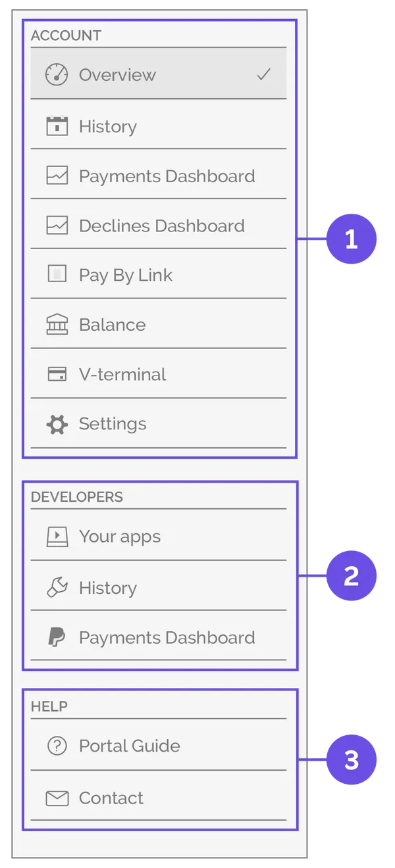Viewport: 395px width, 868px height.
Task: Select the History calendar icon under Account
Action: 56,126
